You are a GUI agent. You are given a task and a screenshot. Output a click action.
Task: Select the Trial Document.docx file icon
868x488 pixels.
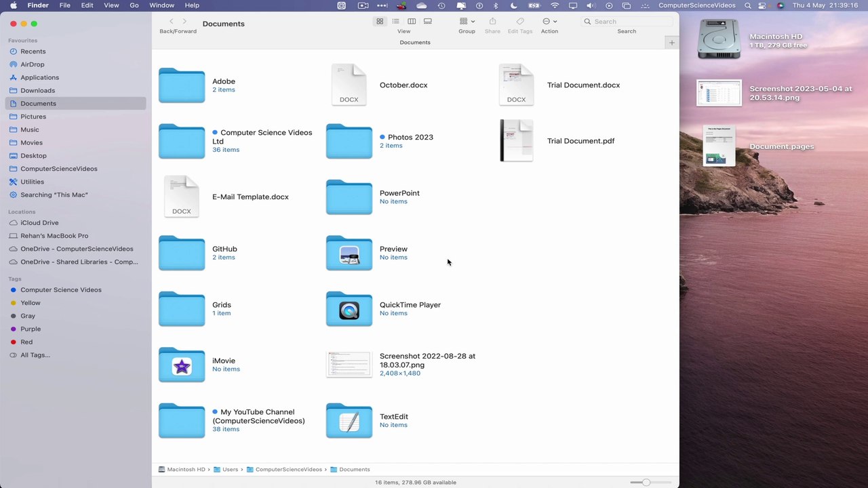pyautogui.click(x=517, y=85)
